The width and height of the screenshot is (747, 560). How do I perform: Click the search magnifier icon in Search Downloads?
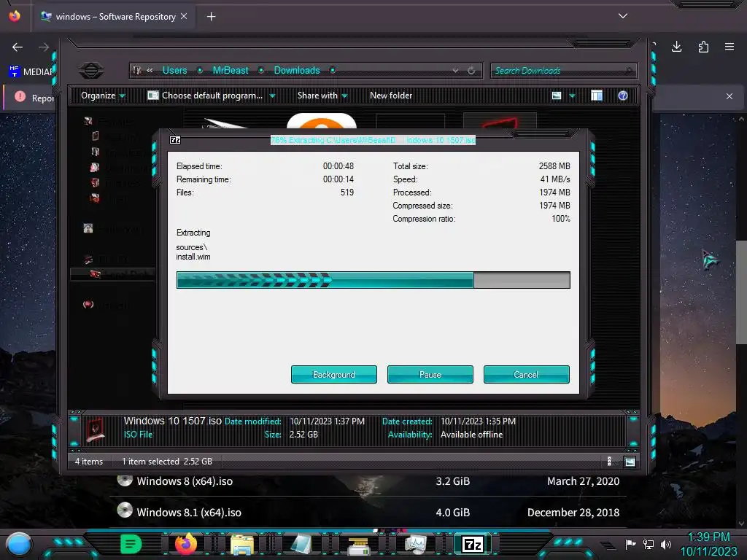(630, 71)
